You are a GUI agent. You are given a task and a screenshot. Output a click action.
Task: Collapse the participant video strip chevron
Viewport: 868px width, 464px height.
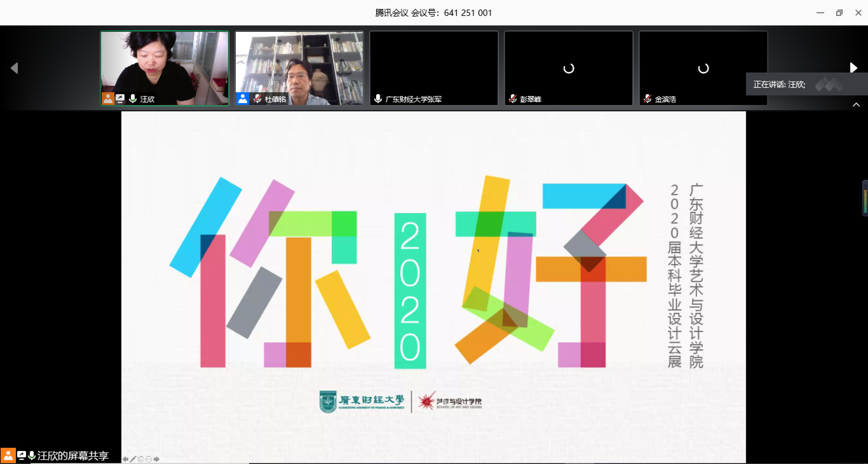856,105
